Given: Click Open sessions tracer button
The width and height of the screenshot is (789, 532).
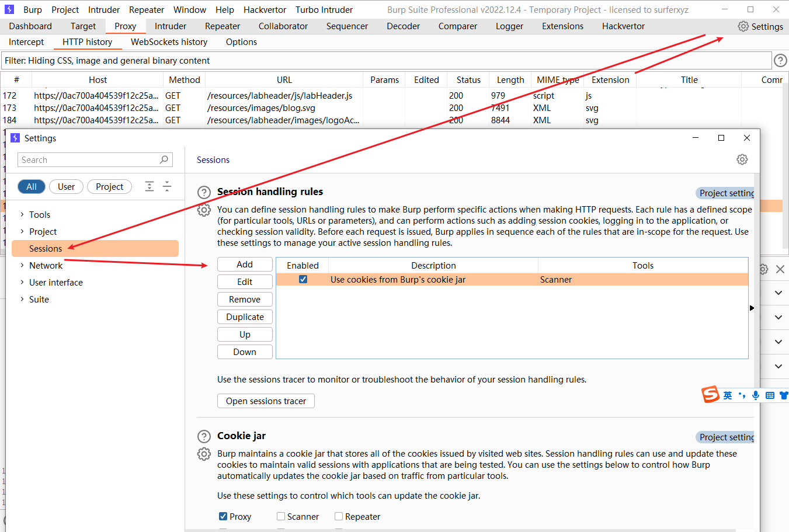Looking at the screenshot, I should (x=266, y=401).
